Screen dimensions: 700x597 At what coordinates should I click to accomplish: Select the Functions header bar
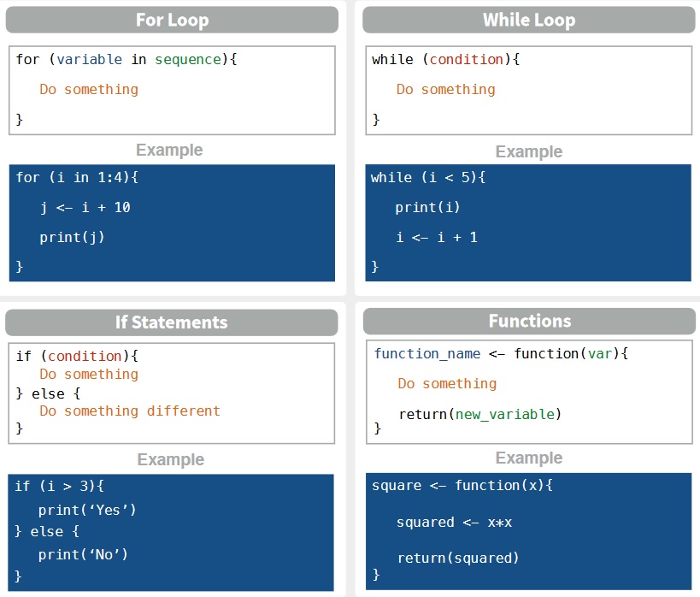click(529, 321)
